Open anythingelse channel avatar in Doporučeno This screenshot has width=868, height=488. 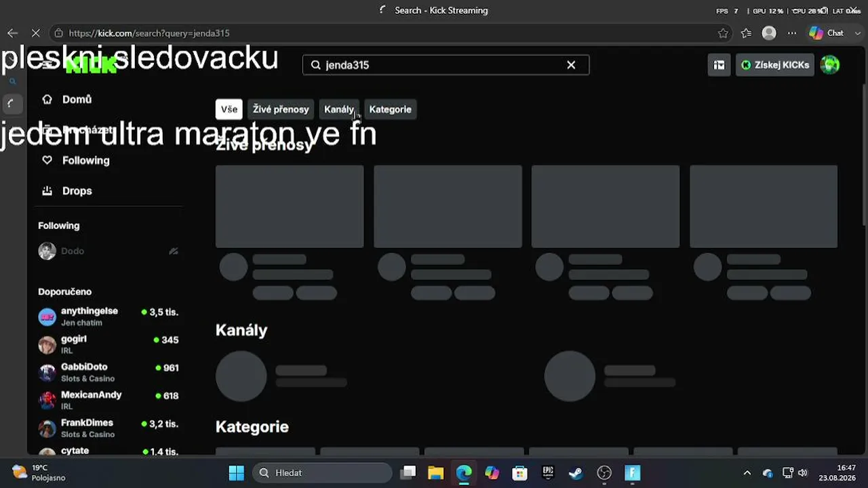pos(47,317)
